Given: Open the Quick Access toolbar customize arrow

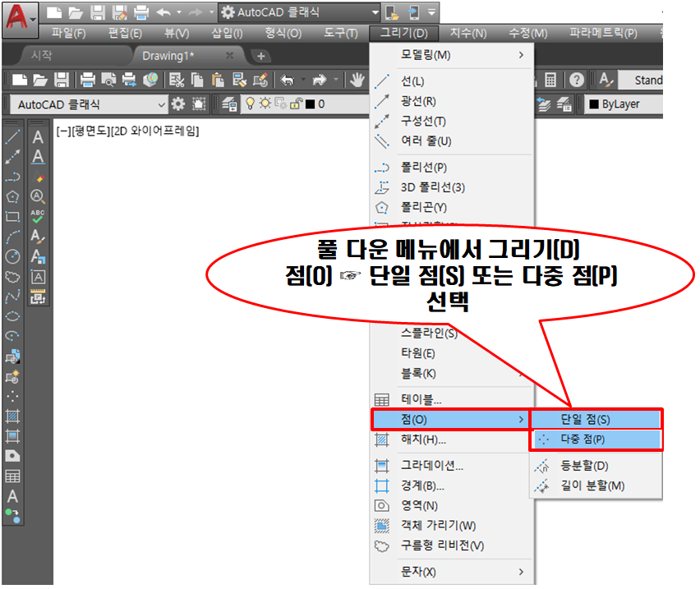Looking at the screenshot, I should 431,12.
